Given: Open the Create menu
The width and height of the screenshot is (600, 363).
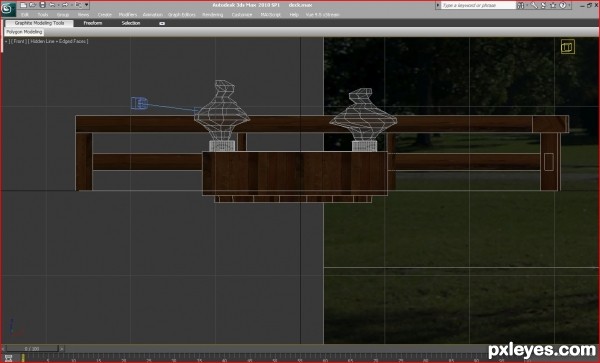Looking at the screenshot, I should click(104, 15).
